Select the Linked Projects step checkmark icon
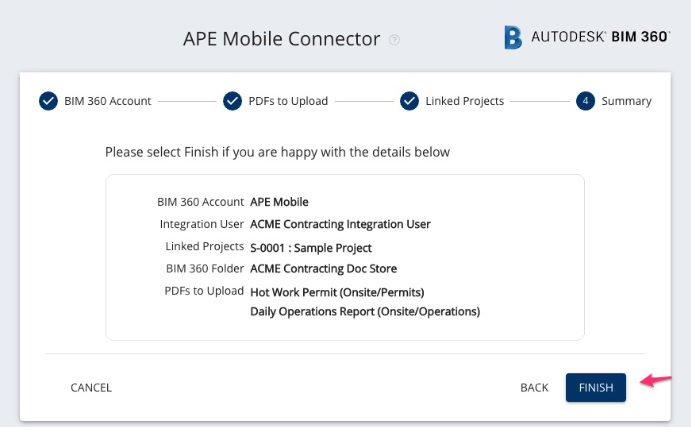691x427 pixels. pyautogui.click(x=409, y=101)
